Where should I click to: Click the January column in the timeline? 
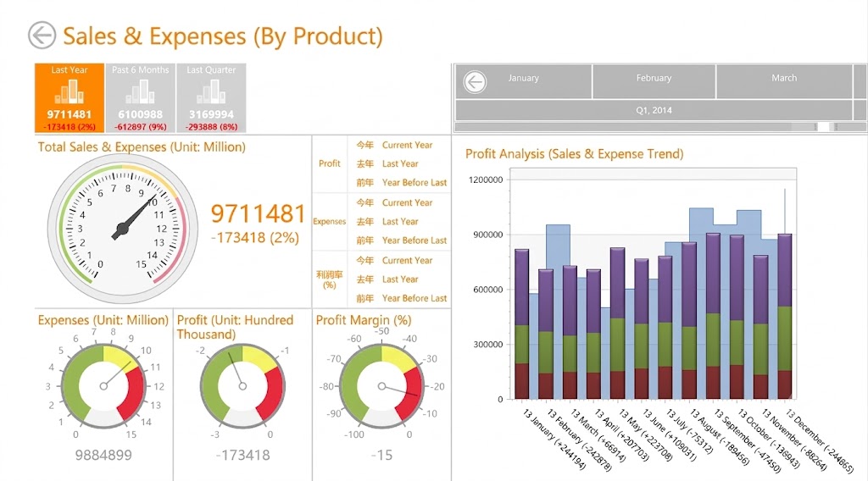pos(523,81)
